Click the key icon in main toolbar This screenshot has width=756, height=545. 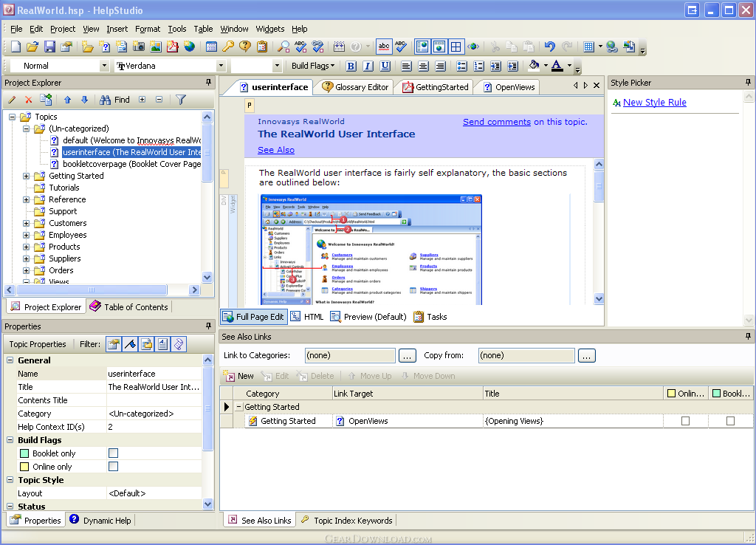228,47
